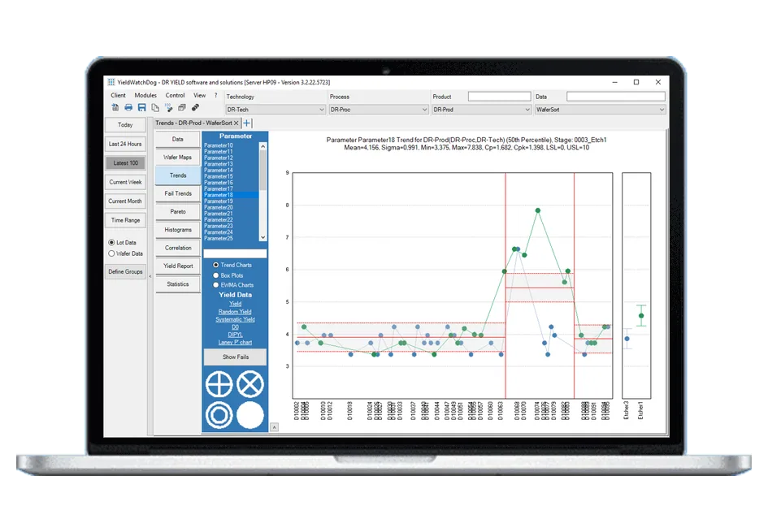Open the Yield Report view

tap(178, 266)
